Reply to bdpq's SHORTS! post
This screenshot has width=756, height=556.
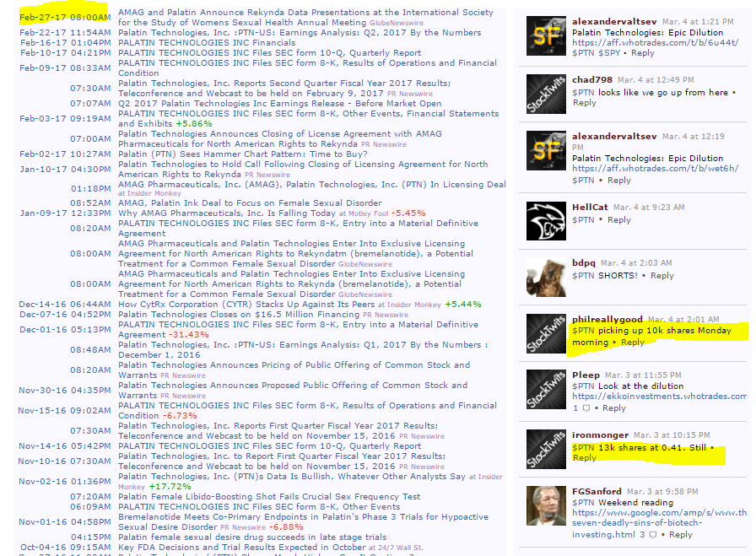pos(662,276)
